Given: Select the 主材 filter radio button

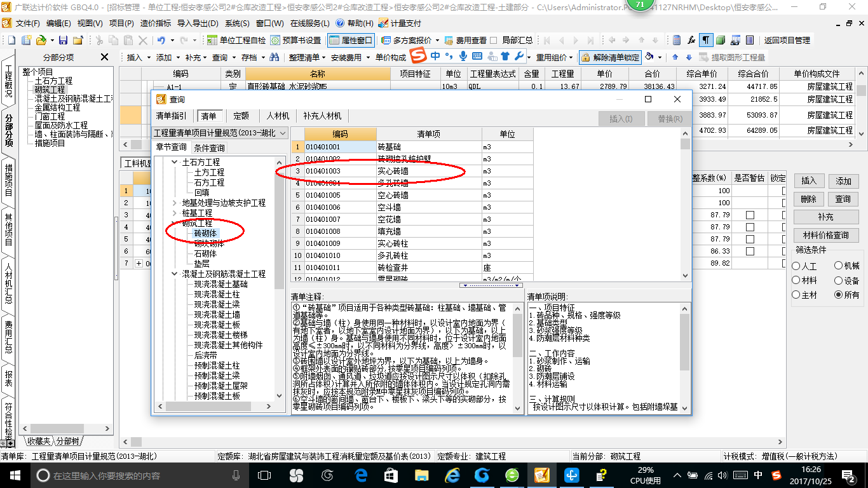Looking at the screenshot, I should click(x=796, y=295).
